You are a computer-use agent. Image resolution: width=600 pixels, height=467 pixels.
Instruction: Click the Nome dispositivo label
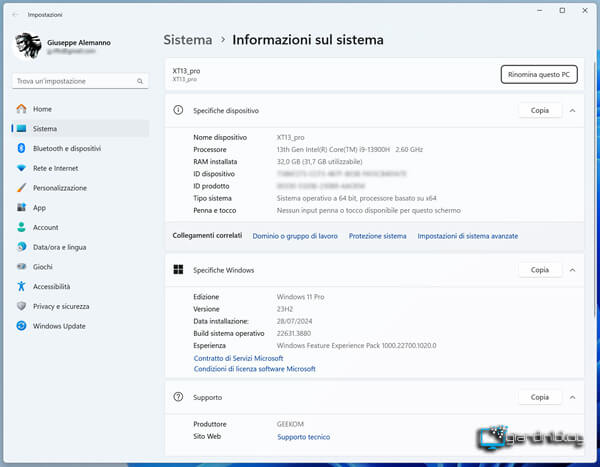tap(220, 137)
